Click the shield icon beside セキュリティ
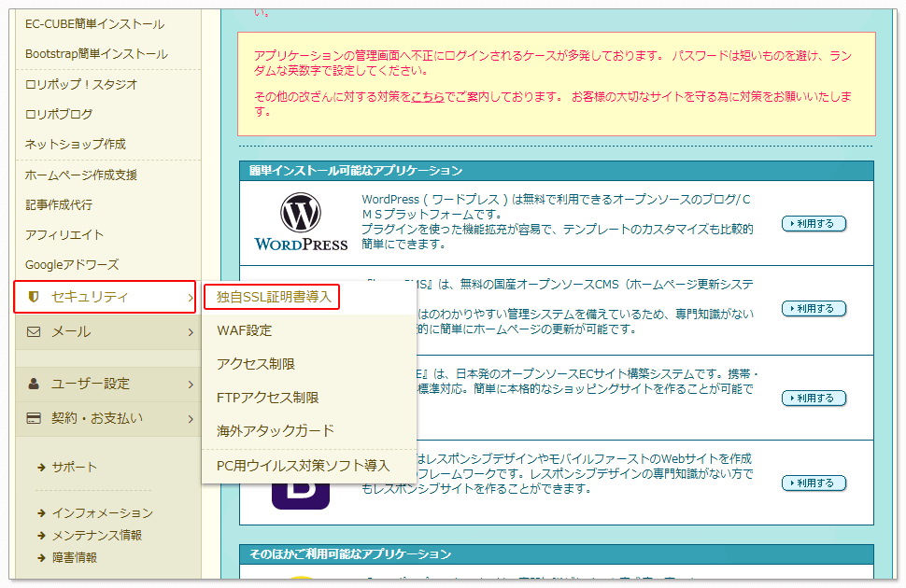The height and width of the screenshot is (588, 906). [34, 295]
